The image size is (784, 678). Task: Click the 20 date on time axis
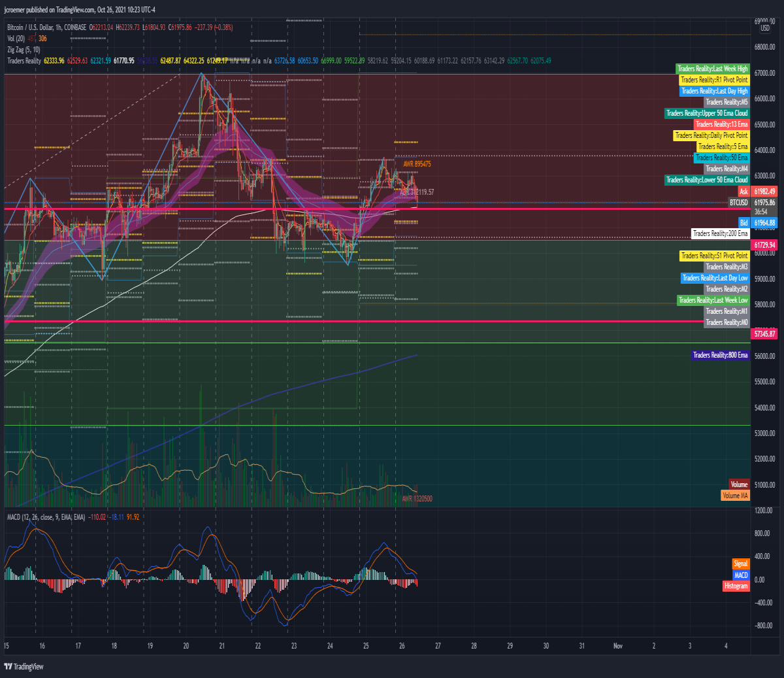point(186,646)
